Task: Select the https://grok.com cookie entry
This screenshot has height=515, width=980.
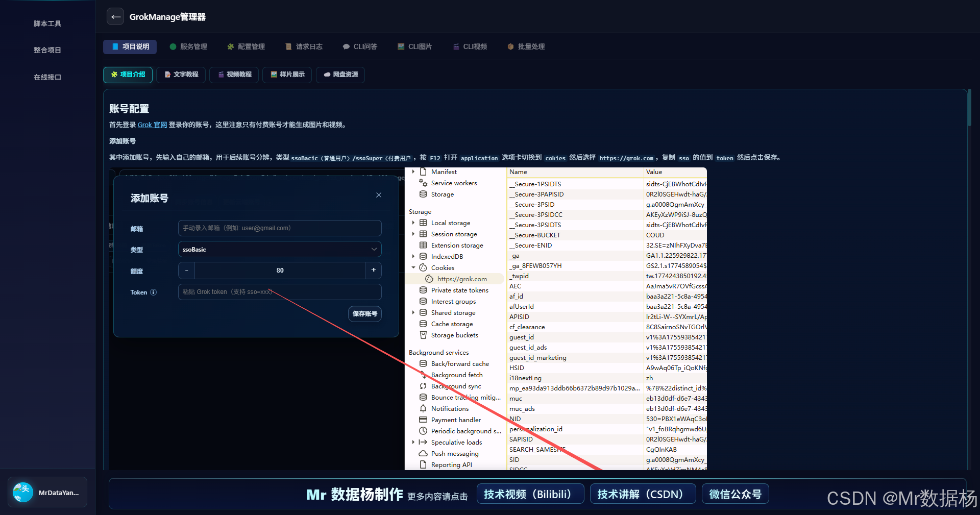Action: point(461,279)
